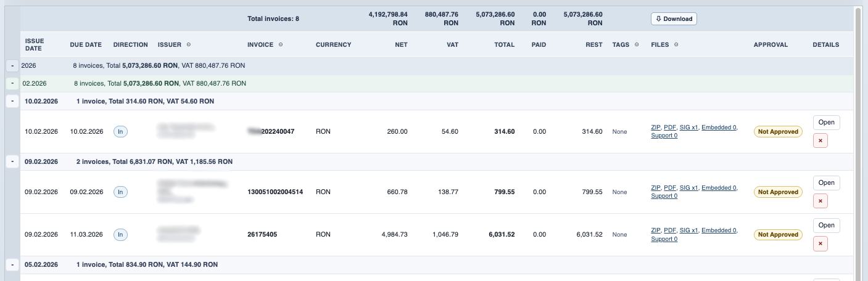
Task: Collapse the 02.2026 month group
Action: point(12,83)
